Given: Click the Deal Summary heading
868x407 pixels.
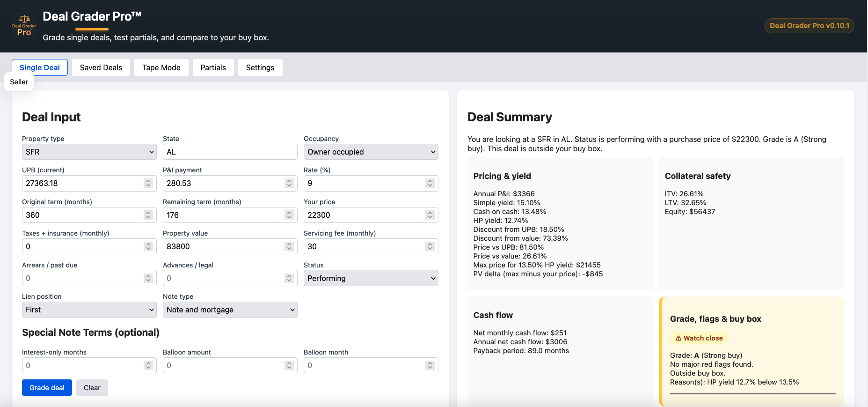Looking at the screenshot, I should click(510, 117).
